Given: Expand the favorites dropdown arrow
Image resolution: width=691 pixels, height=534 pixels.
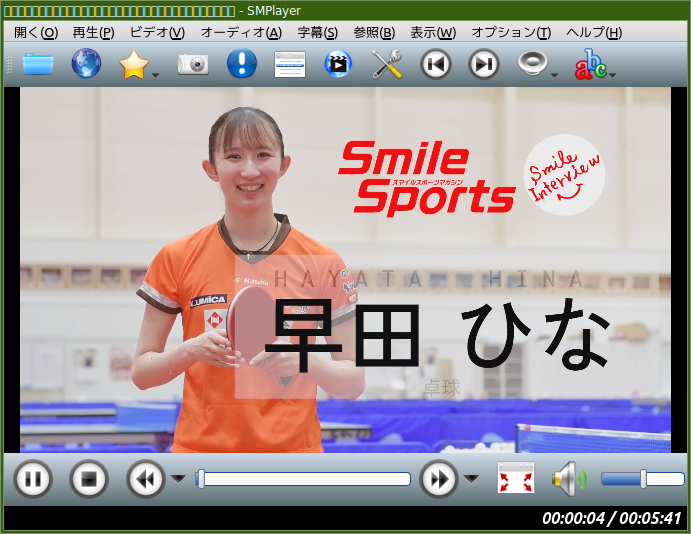Looking at the screenshot, I should pos(155,75).
